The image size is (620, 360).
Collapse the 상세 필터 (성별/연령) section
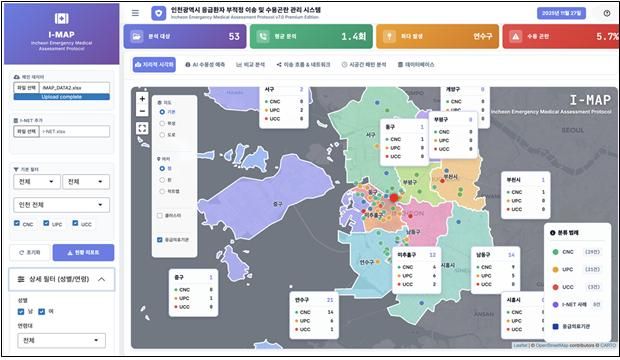[62, 279]
